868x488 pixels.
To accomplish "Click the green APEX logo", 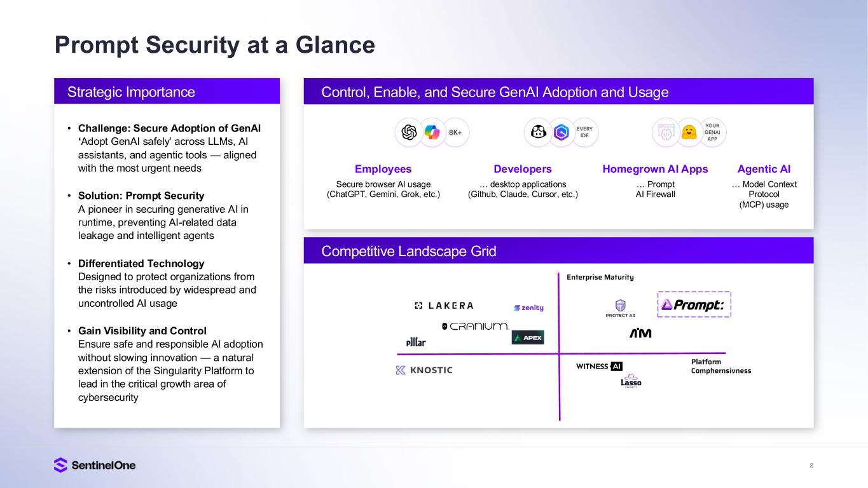I will (x=528, y=337).
